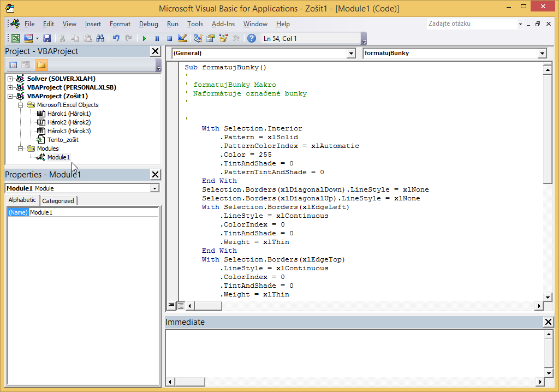This screenshot has height=392, width=559.
Task: Open the Object Browser icon
Action: (223, 38)
